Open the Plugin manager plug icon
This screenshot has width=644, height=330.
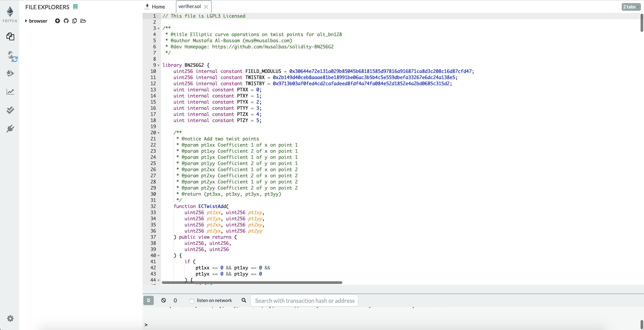point(10,129)
